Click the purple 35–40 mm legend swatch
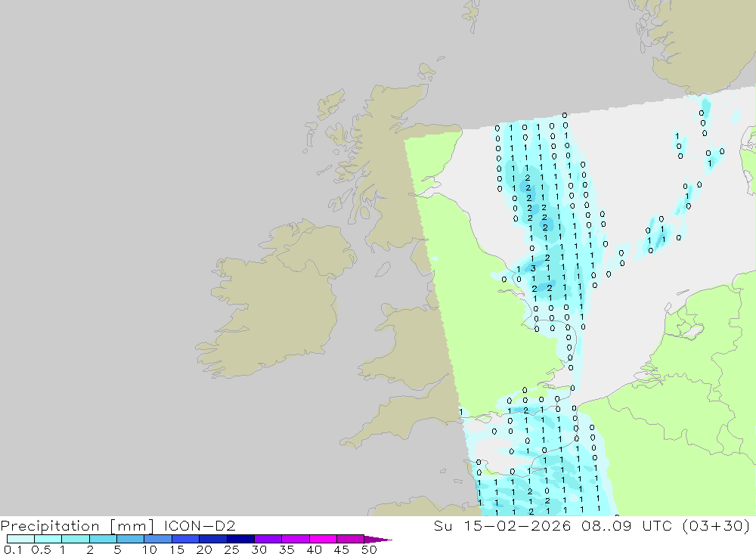Image resolution: width=756 pixels, height=554 pixels. (295, 539)
